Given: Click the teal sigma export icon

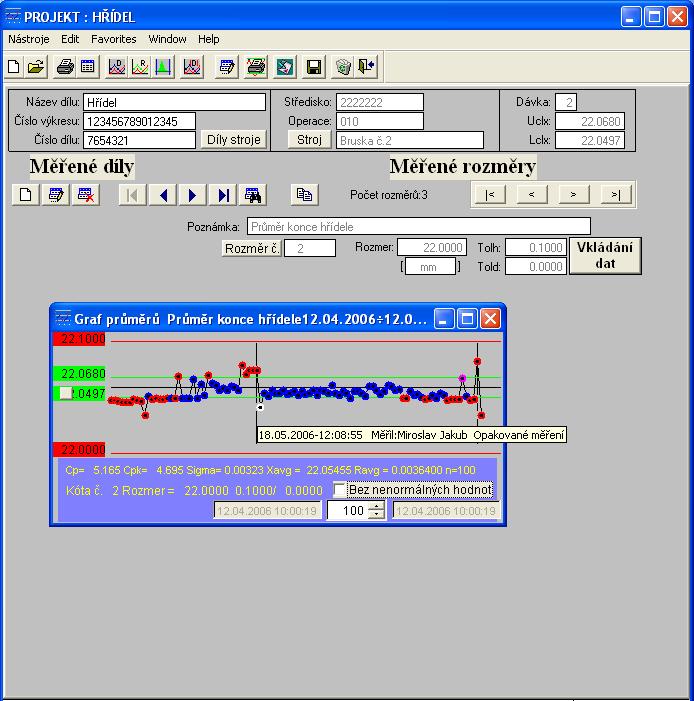Looking at the screenshot, I should (285, 67).
